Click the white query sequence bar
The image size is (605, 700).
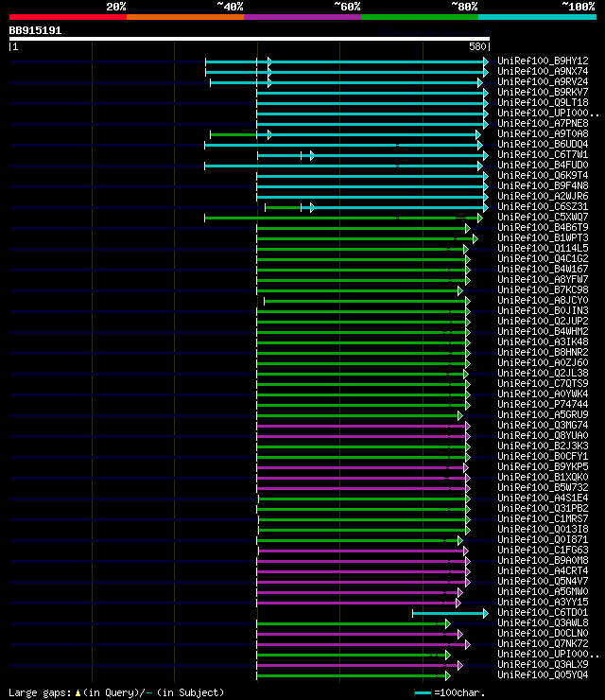coord(250,39)
